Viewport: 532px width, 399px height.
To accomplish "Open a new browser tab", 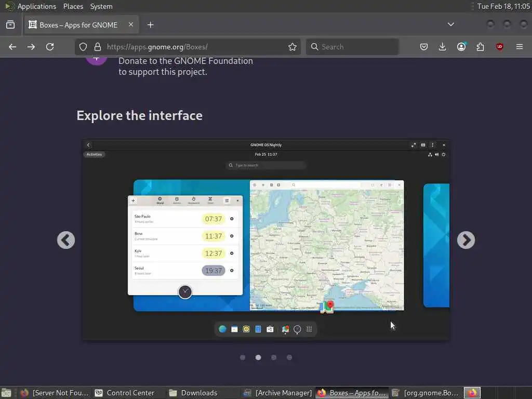I will tap(151, 25).
